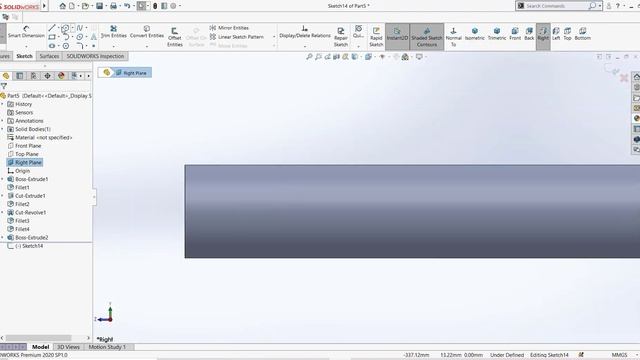
Task: Switch to the Model tab
Action: click(x=40, y=347)
